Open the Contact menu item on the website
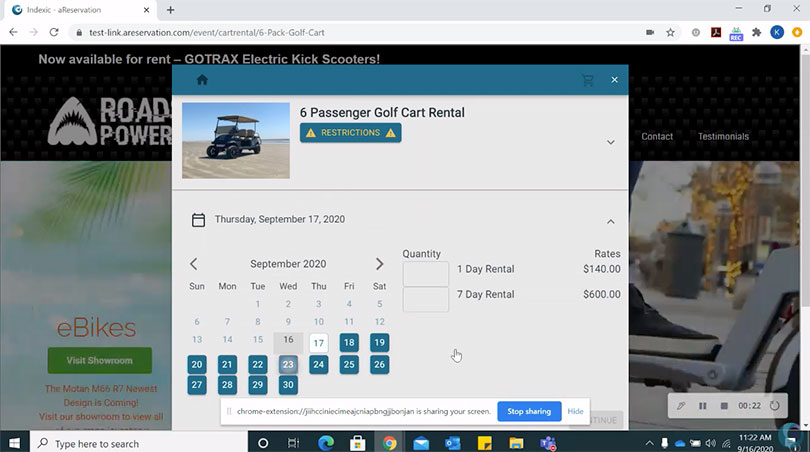Viewport: 810px width, 452px height. [x=657, y=136]
